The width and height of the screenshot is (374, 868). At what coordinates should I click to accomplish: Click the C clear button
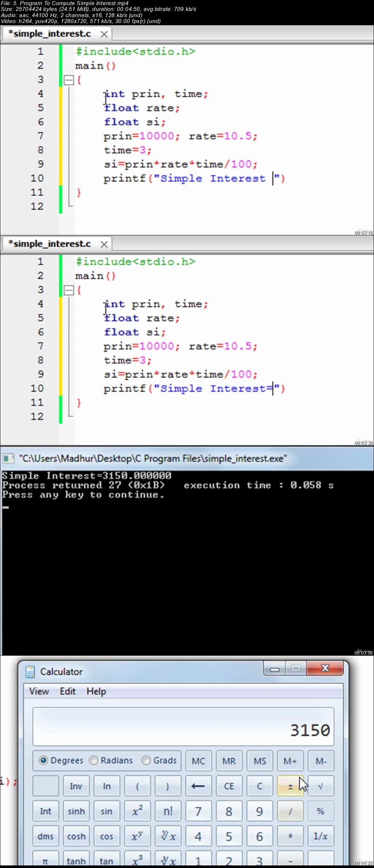[x=259, y=786]
